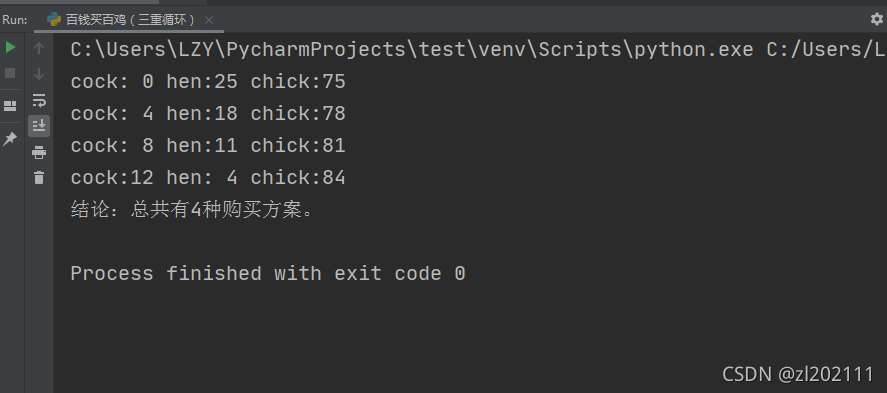The height and width of the screenshot is (393, 887).
Task: Click the python.exe command path line
Action: [x=478, y=50]
